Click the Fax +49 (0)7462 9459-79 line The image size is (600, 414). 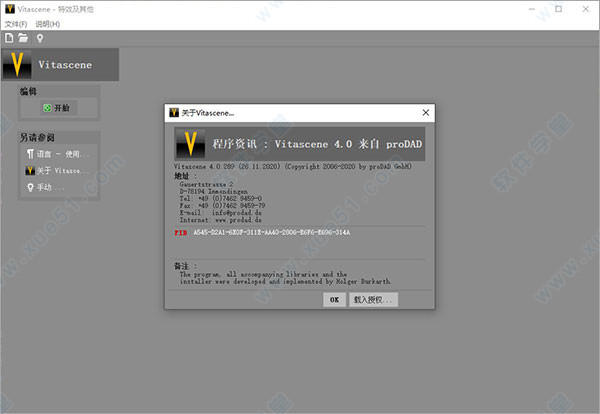tap(222, 205)
